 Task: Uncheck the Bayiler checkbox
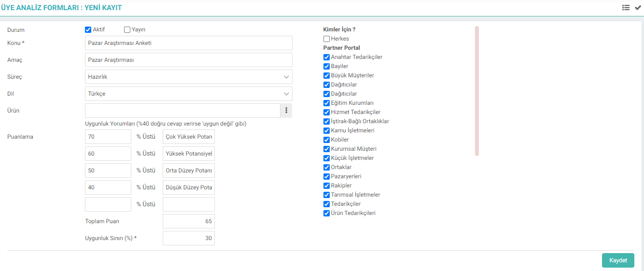coord(327,66)
